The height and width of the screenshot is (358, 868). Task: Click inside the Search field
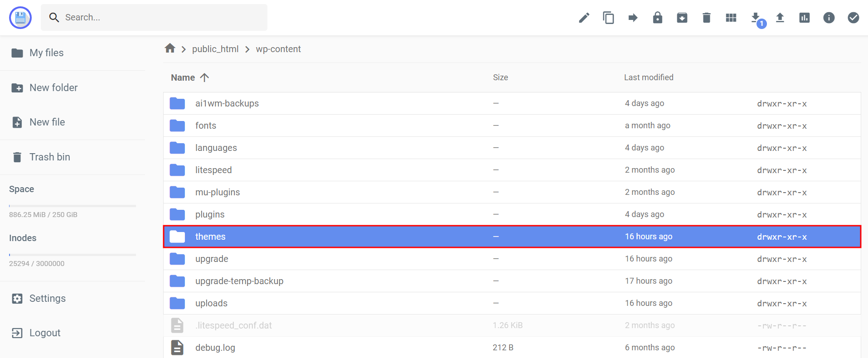click(154, 17)
